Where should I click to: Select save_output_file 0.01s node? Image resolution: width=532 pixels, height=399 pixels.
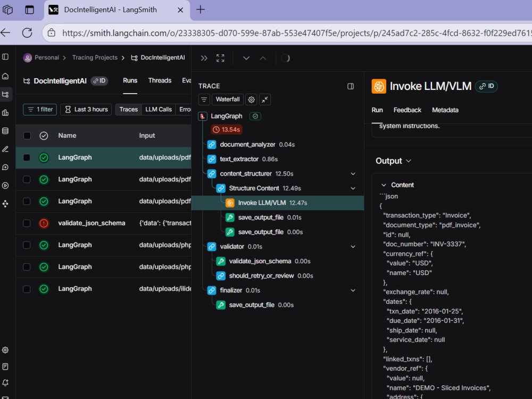(x=264, y=218)
